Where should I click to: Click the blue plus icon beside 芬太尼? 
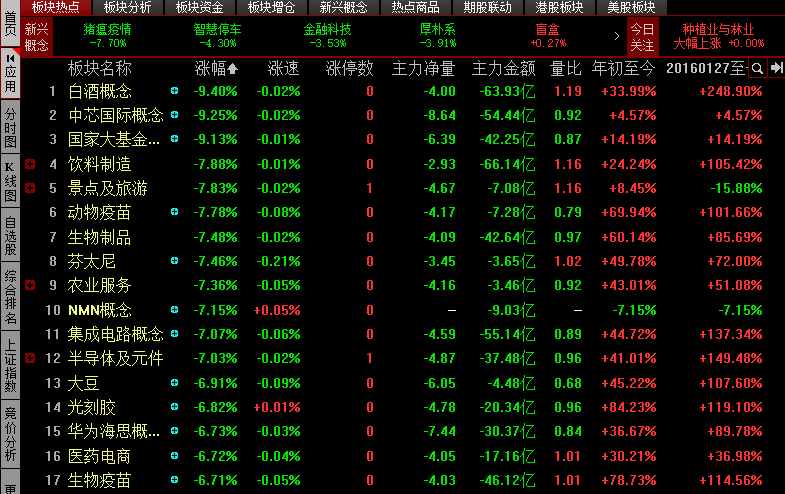tap(174, 260)
